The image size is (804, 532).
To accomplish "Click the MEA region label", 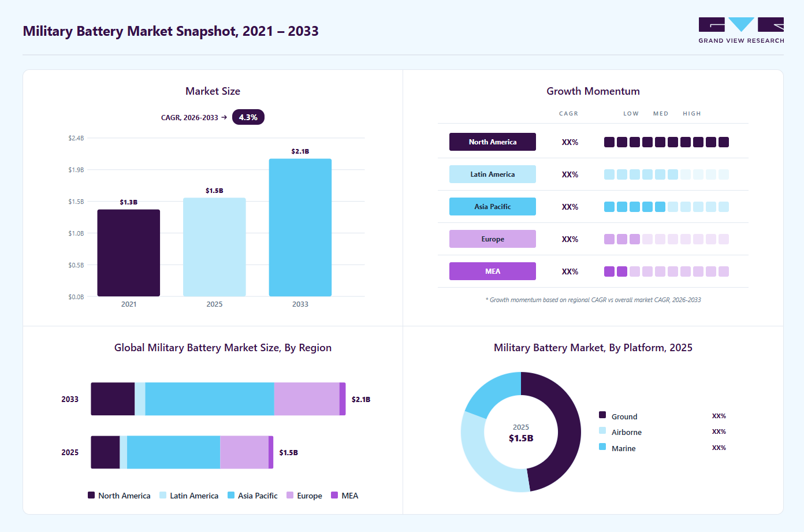I will tap(493, 271).
